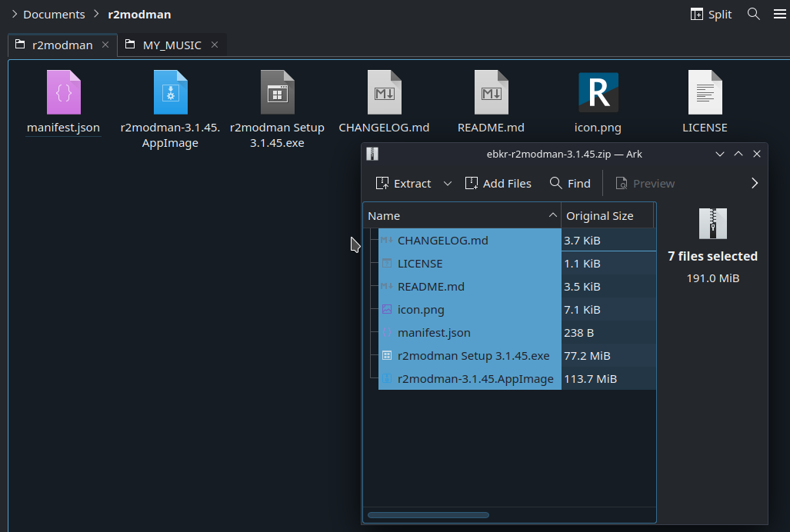This screenshot has height=532, width=790.
Task: Select CHANGELOG.md row in Ark archive
Action: (x=469, y=241)
